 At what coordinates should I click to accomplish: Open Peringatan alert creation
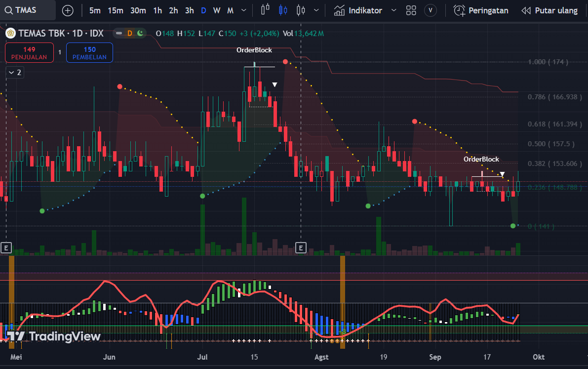tap(481, 10)
